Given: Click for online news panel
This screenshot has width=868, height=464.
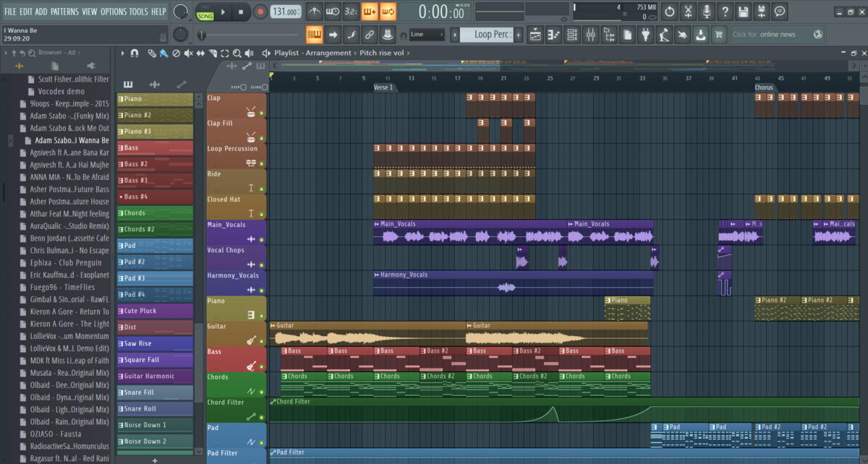Looking at the screenshot, I should point(778,34).
